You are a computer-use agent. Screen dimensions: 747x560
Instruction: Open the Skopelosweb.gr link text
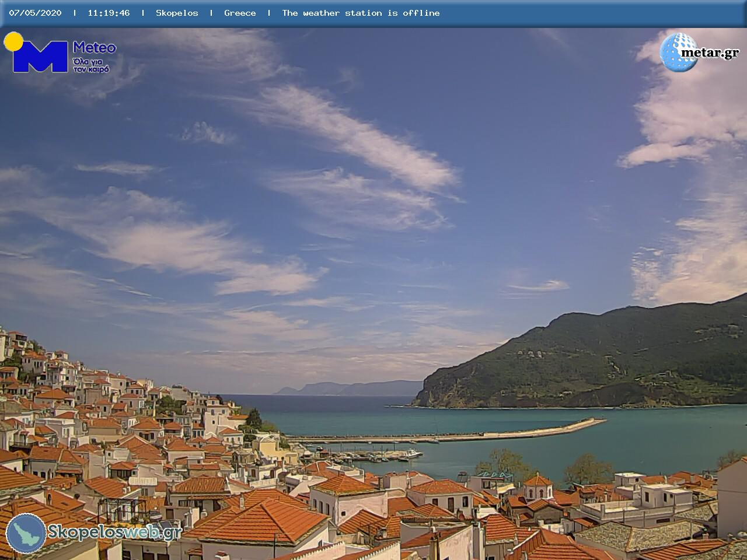tap(114, 532)
